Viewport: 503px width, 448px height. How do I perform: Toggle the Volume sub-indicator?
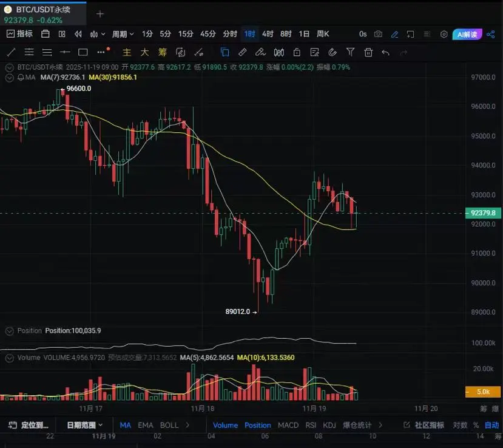click(x=225, y=425)
